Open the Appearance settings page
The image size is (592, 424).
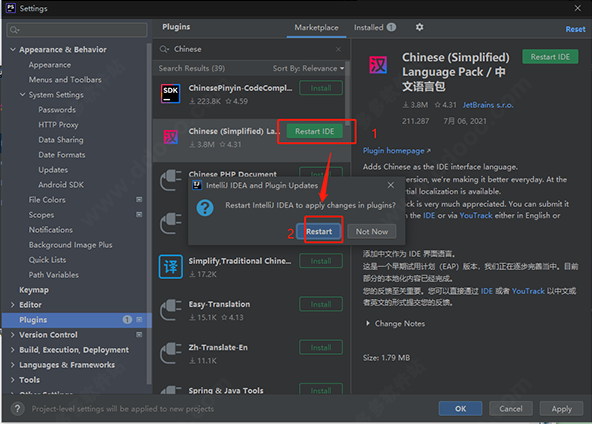(x=49, y=65)
